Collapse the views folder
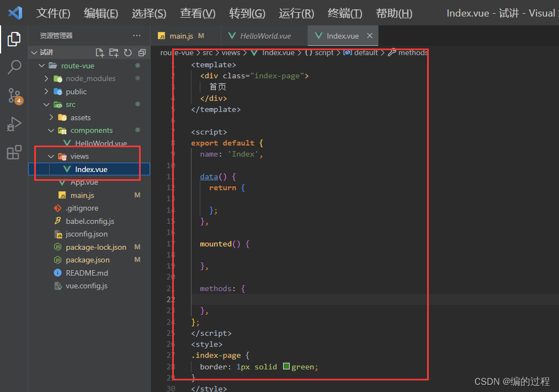This screenshot has height=392, width=559. coord(51,156)
